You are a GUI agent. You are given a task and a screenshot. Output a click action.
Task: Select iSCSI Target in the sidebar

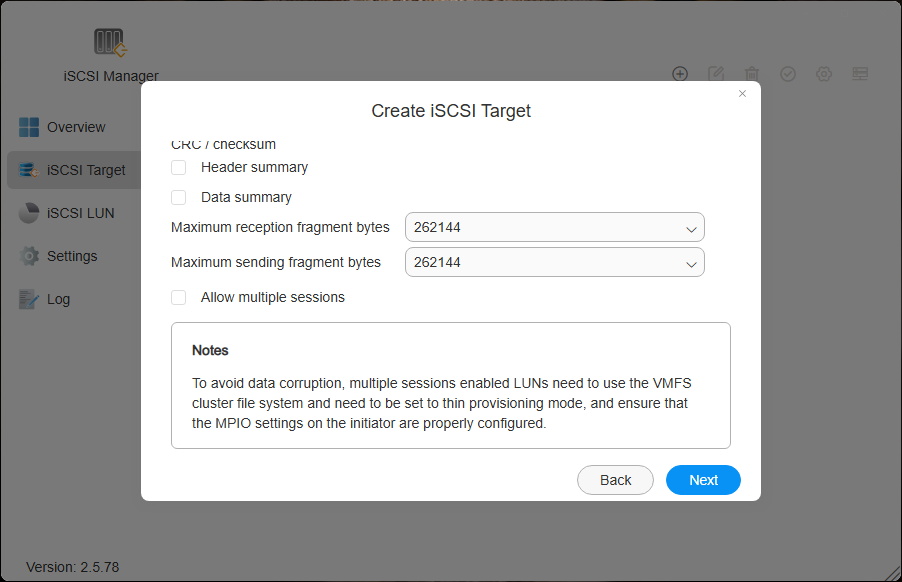[85, 170]
